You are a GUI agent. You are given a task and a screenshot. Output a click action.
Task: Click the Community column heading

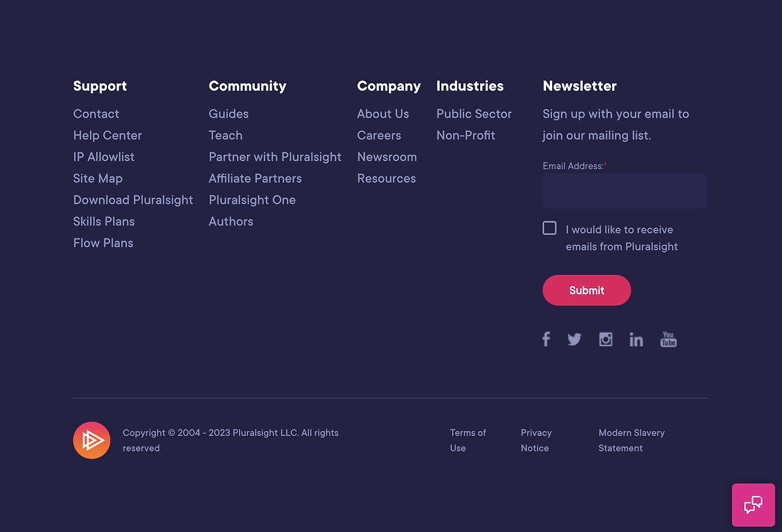247,86
